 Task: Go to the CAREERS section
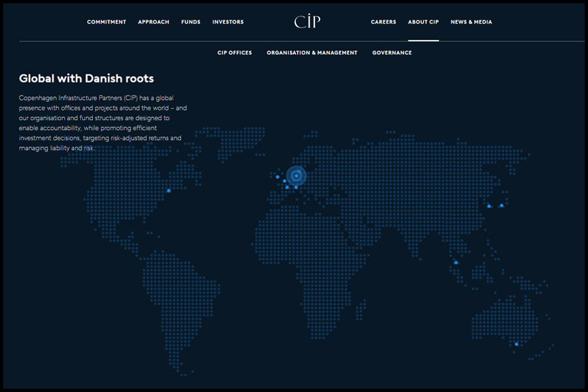[x=383, y=22]
